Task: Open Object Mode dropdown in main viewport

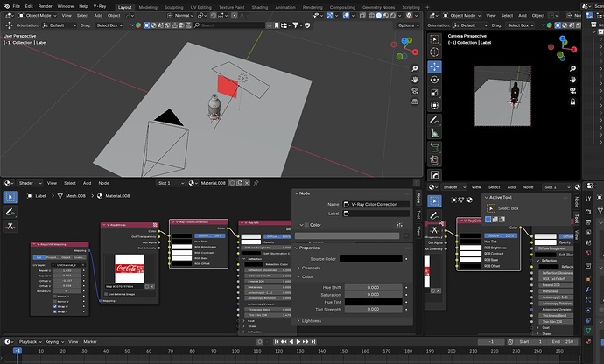Action: [x=38, y=16]
